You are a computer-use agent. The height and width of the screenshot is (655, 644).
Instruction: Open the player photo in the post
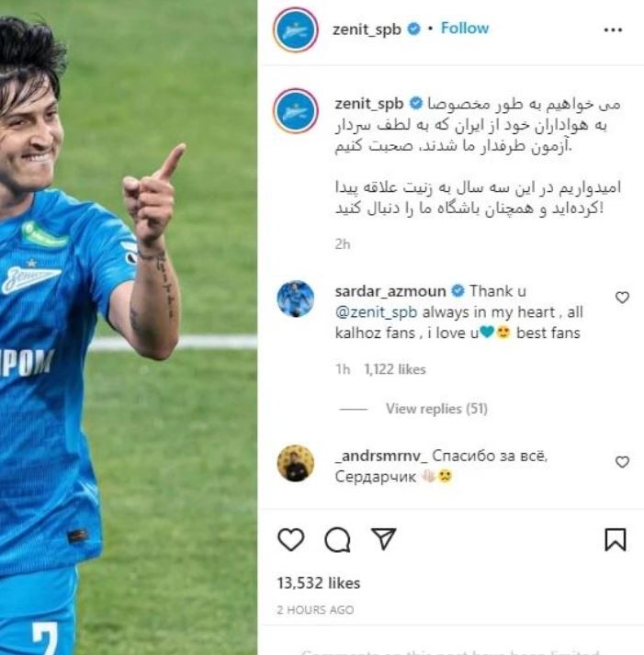tap(129, 327)
